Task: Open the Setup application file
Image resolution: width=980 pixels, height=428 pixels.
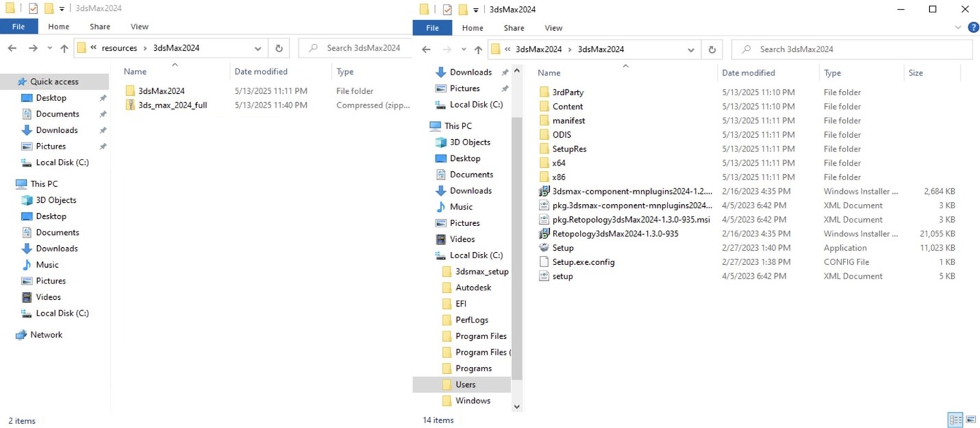Action: [563, 248]
